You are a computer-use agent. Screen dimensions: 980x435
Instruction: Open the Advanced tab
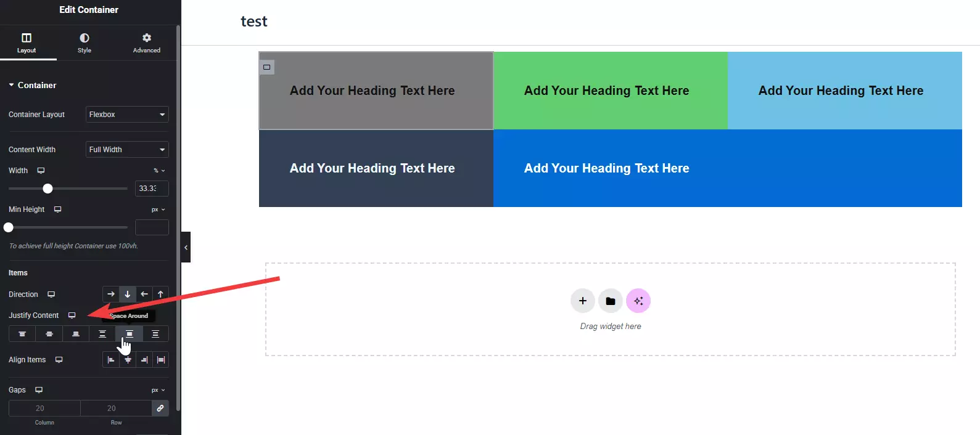[x=146, y=43]
